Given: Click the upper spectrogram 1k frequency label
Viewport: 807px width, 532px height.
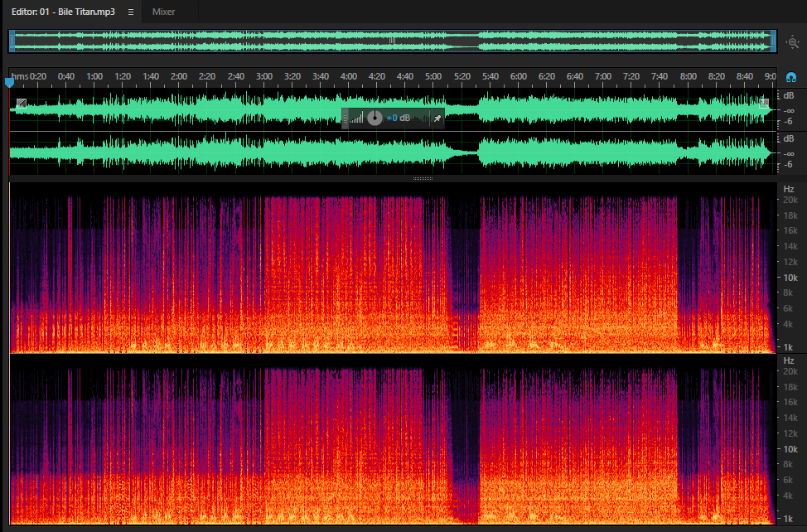Looking at the screenshot, I should coord(789,347).
